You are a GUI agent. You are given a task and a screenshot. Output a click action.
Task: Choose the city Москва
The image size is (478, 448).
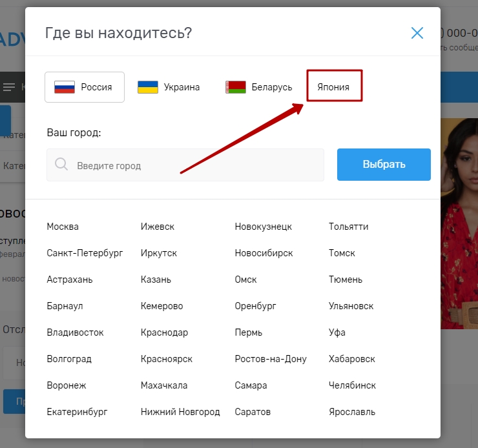[63, 227]
